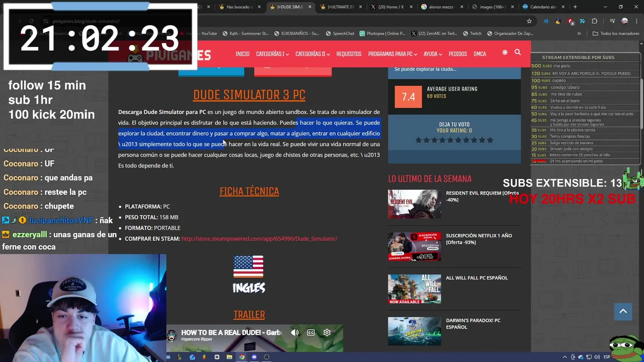Image resolution: width=644 pixels, height=362 pixels.
Task: Show hidden system tray icons
Action: pos(565,357)
